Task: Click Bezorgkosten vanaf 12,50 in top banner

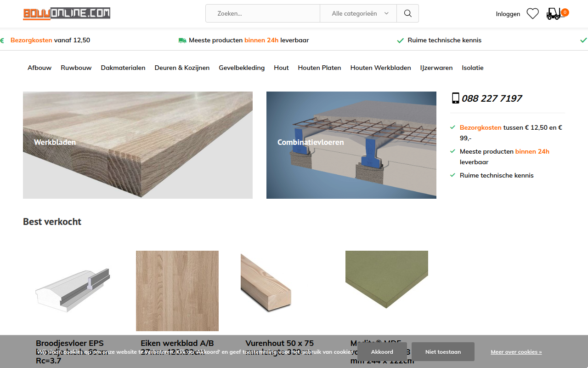Action: 50,40
